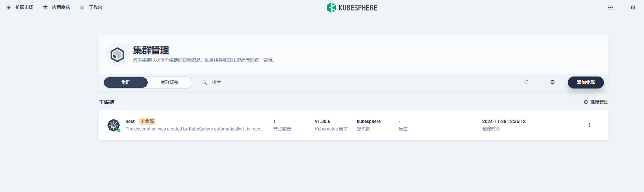
Task: Click the KubeSphere logo
Action: 352,7
